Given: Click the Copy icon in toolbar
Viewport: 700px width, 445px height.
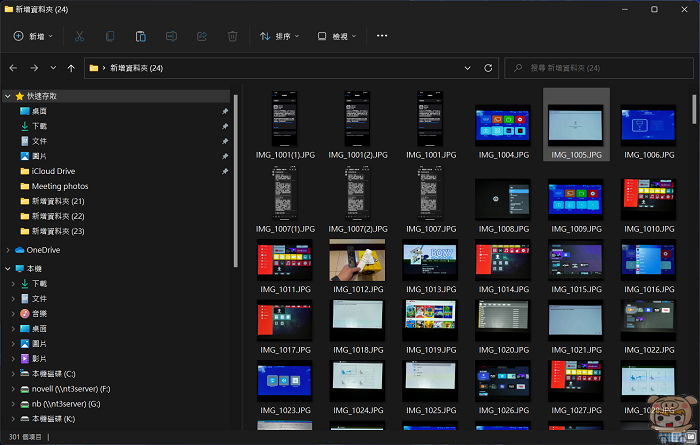Looking at the screenshot, I should click(110, 36).
